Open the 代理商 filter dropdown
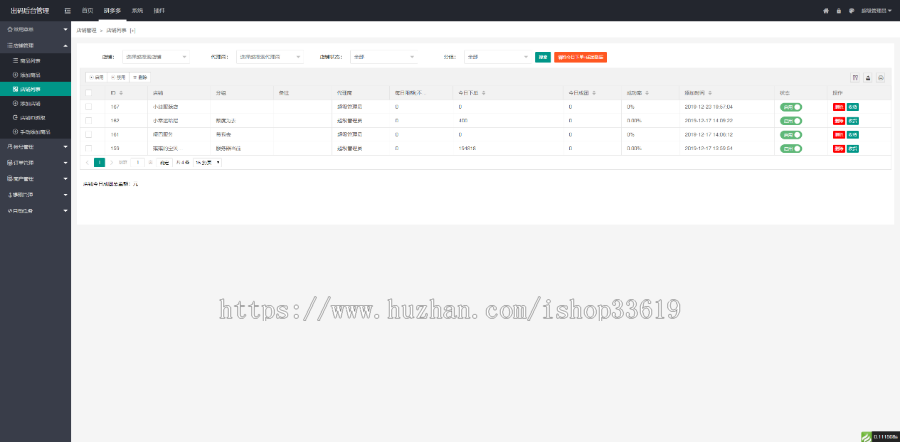Viewport: 900px width, 442px height. [x=270, y=57]
